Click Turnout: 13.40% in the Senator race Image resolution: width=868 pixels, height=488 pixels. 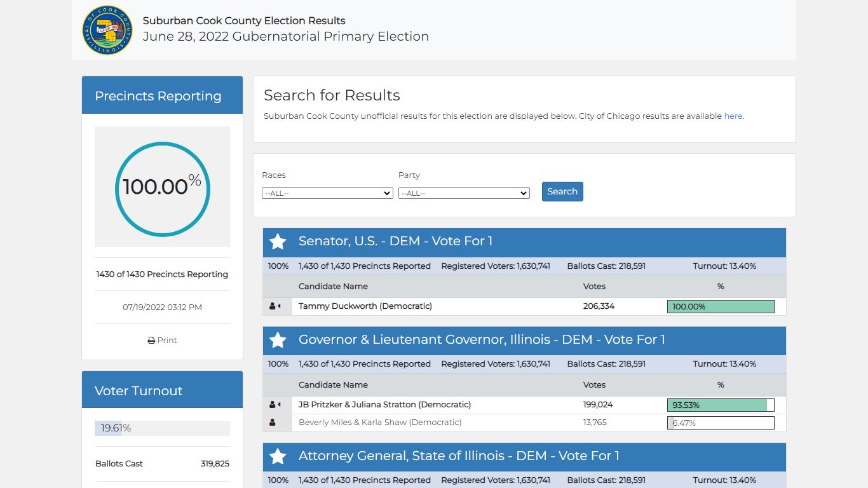coord(724,266)
